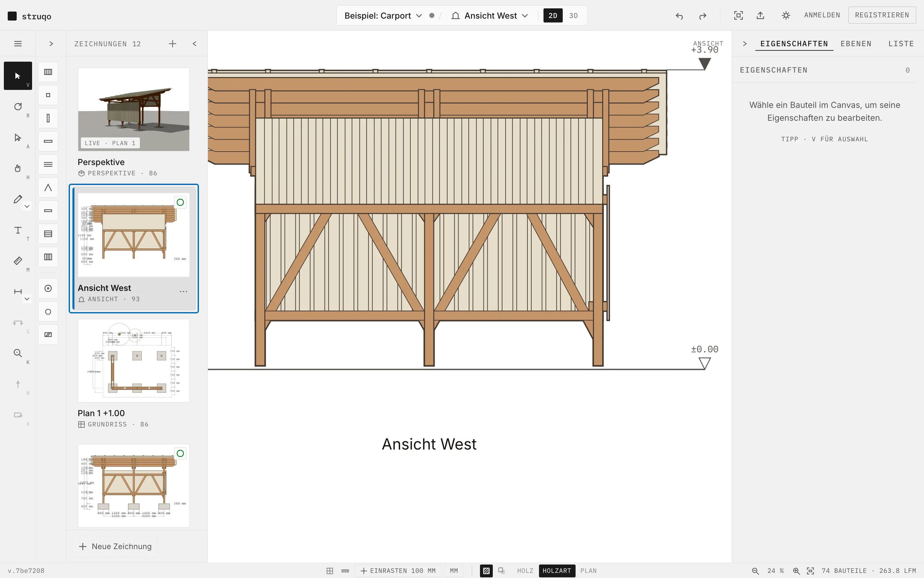The height and width of the screenshot is (578, 924).
Task: Click the ANMELDEN login link
Action: point(822,15)
